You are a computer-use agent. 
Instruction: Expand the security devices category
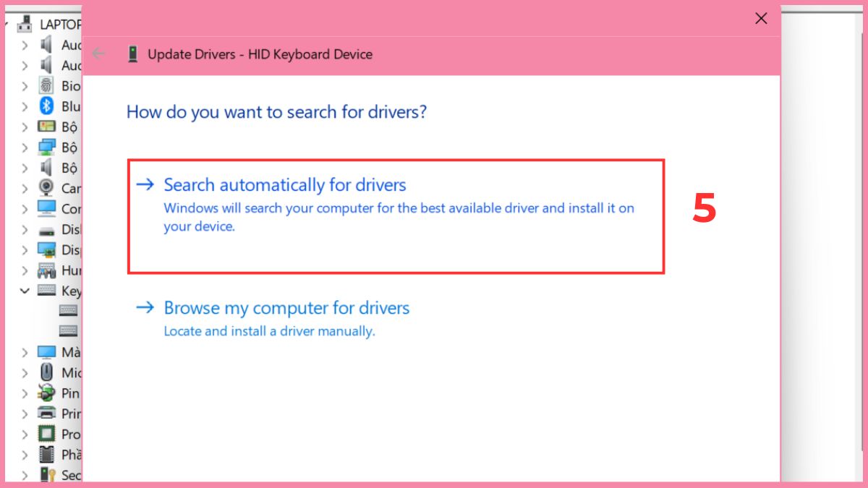[x=25, y=474]
